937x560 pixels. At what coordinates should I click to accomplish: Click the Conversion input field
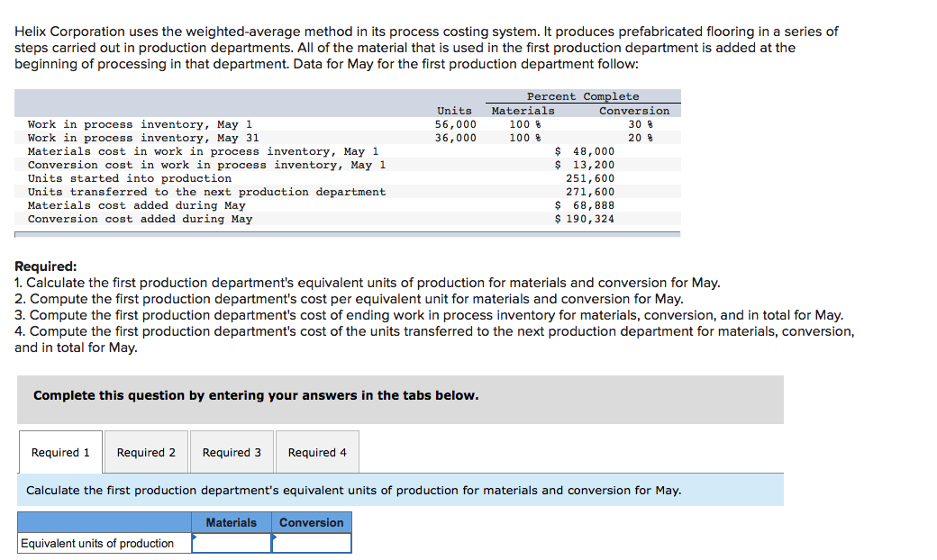pos(311,543)
